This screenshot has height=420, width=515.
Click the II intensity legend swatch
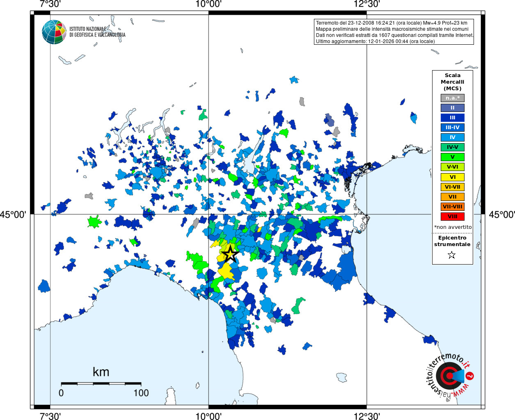(453, 108)
